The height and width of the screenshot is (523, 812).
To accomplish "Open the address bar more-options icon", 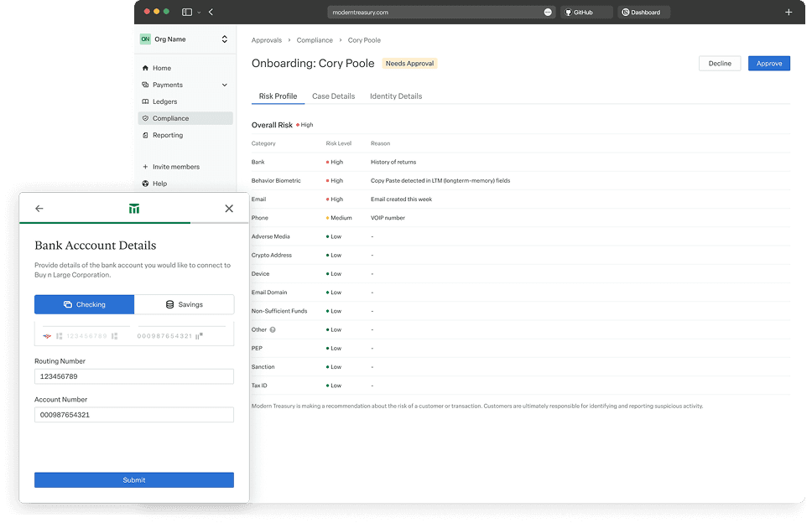I will coord(548,12).
